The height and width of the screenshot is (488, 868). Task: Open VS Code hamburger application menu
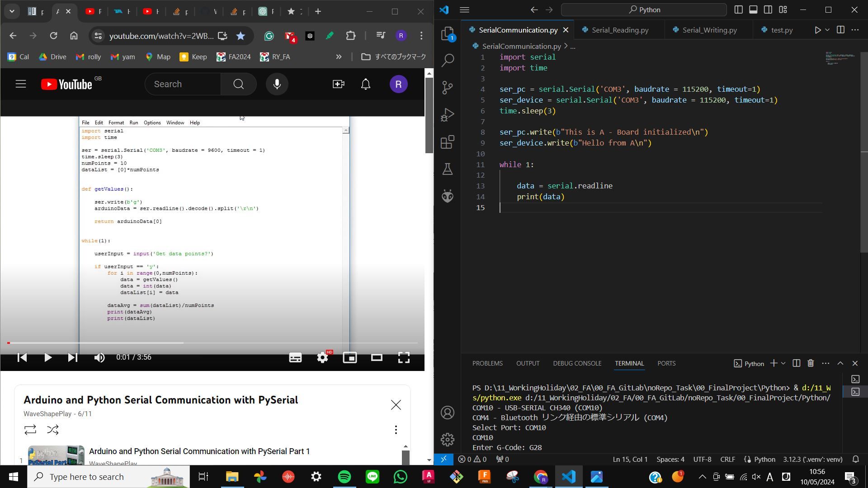point(464,9)
